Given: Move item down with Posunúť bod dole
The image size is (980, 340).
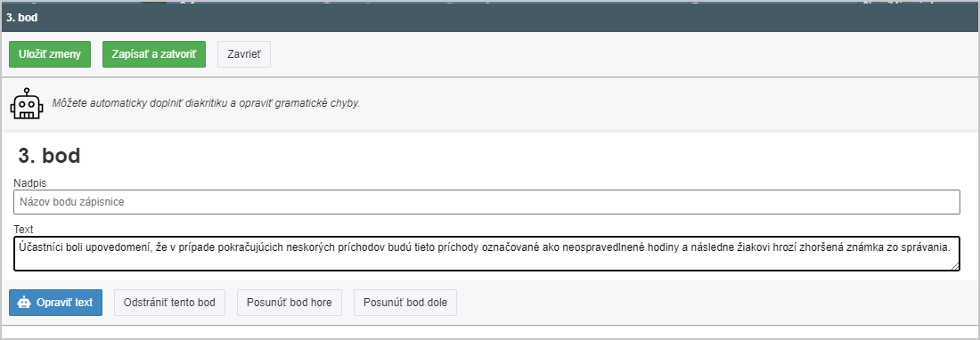Looking at the screenshot, I should [x=405, y=303].
